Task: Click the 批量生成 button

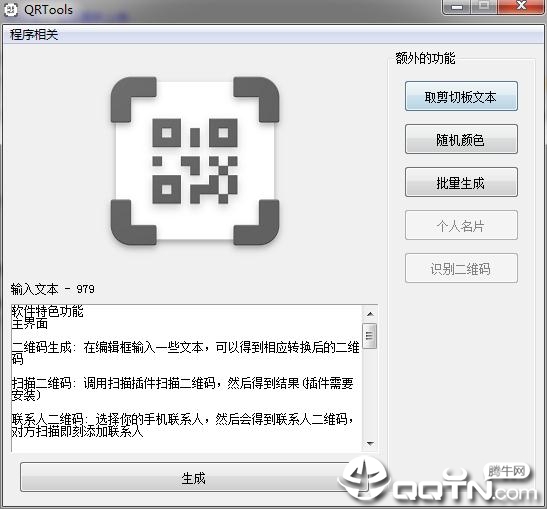Action: click(x=461, y=182)
